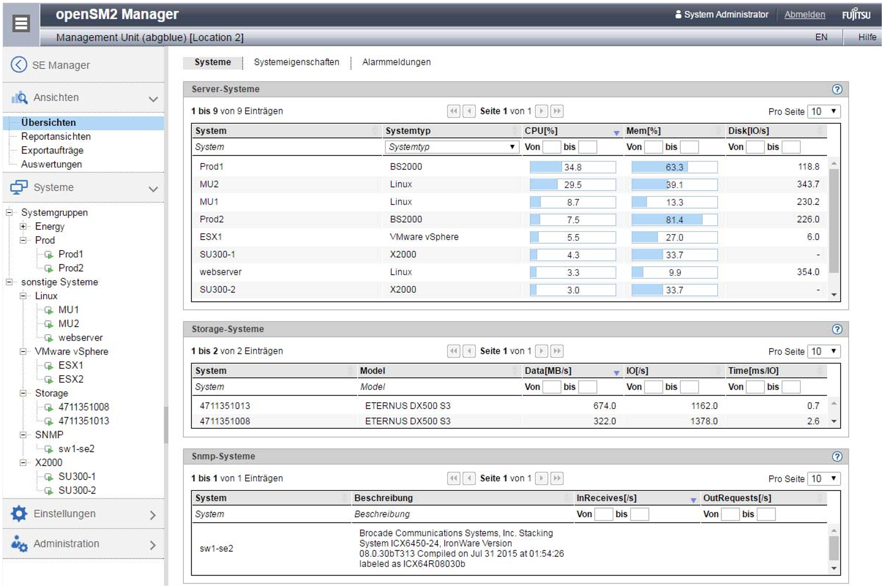
Task: Open the hamburger menu icon
Action: click(x=21, y=23)
